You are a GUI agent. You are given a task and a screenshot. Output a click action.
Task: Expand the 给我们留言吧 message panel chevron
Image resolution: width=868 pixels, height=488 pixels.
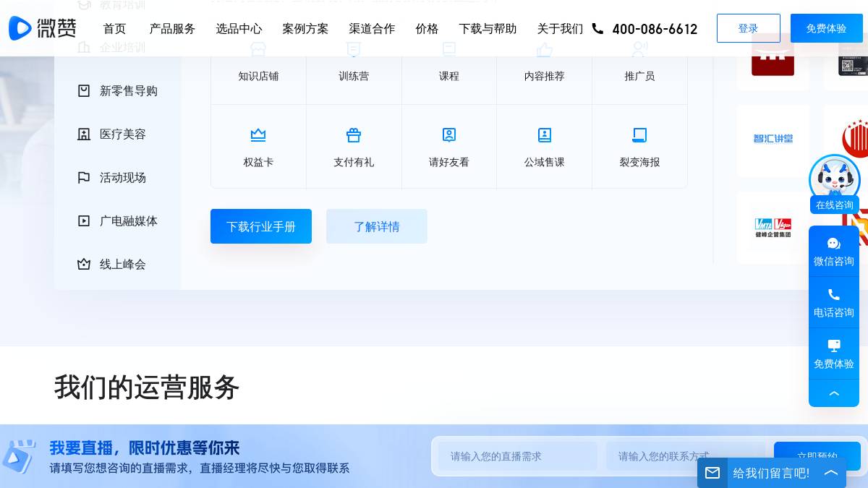831,473
